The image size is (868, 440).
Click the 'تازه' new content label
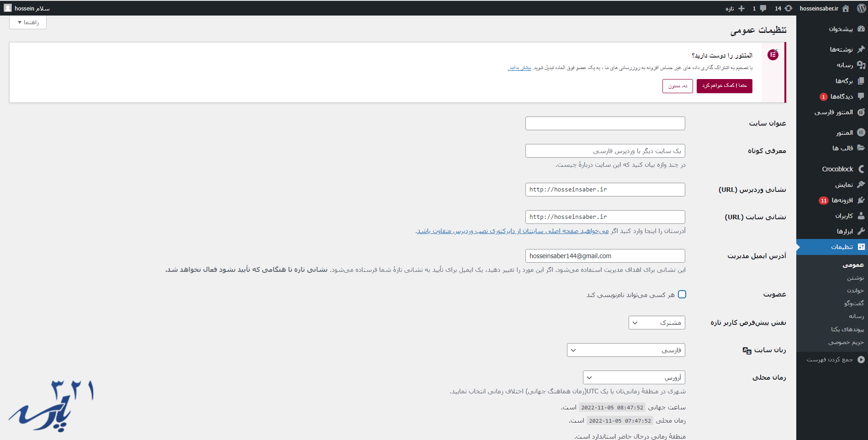click(x=730, y=8)
